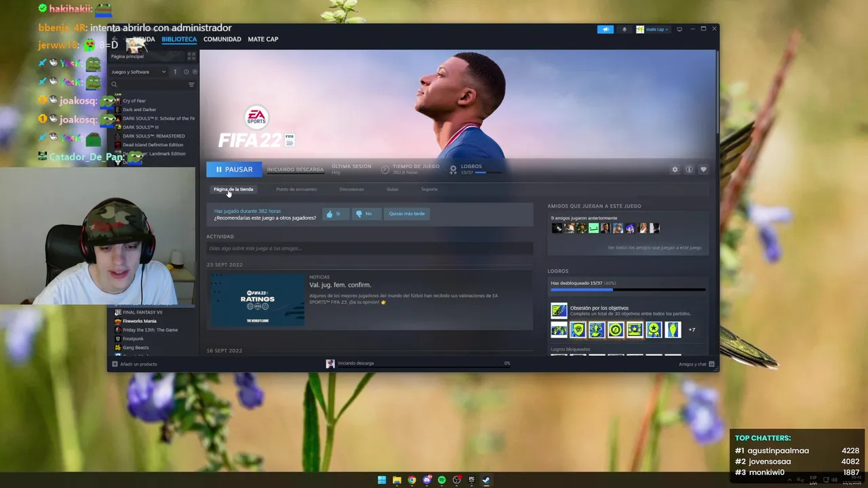Select Cry of Fear in library

(x=134, y=100)
